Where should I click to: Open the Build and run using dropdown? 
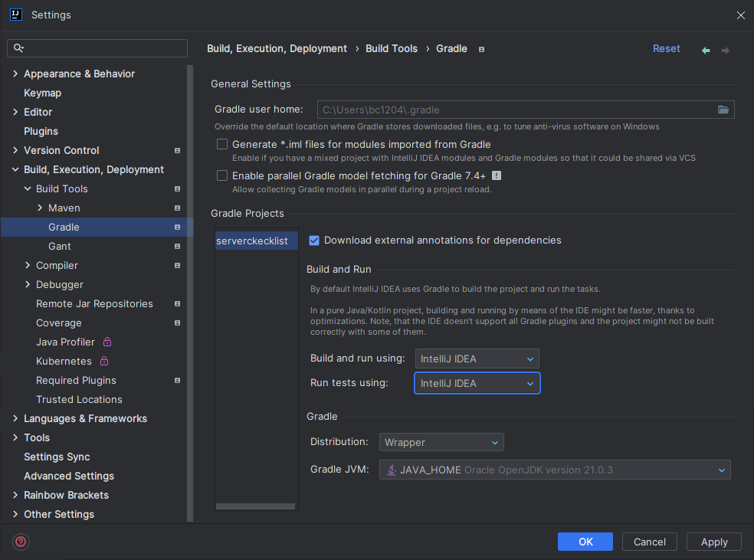[477, 359]
